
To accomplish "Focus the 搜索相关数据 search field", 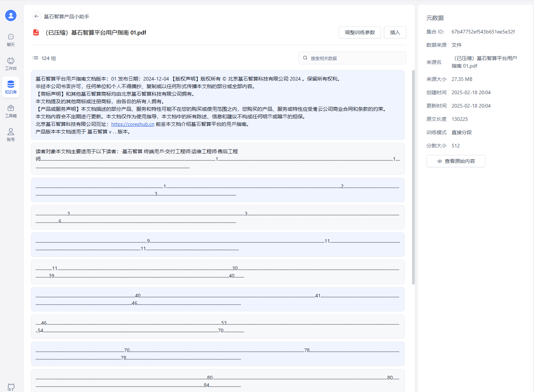I will pyautogui.click(x=352, y=58).
